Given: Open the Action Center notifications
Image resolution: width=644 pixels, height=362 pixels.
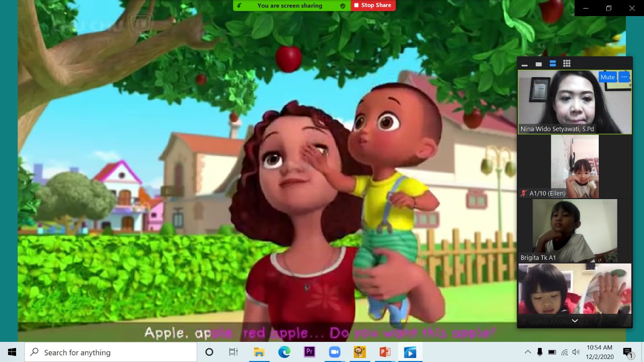Looking at the screenshot, I should 628,352.
